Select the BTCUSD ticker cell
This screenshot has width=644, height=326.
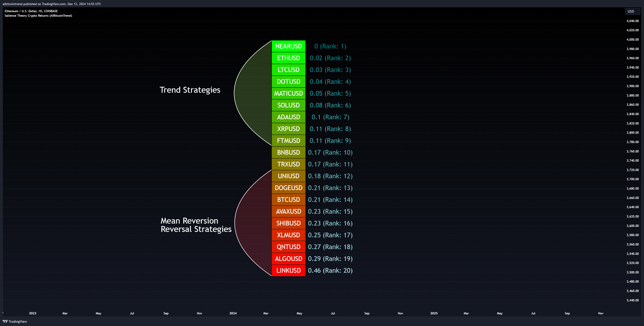coord(288,200)
